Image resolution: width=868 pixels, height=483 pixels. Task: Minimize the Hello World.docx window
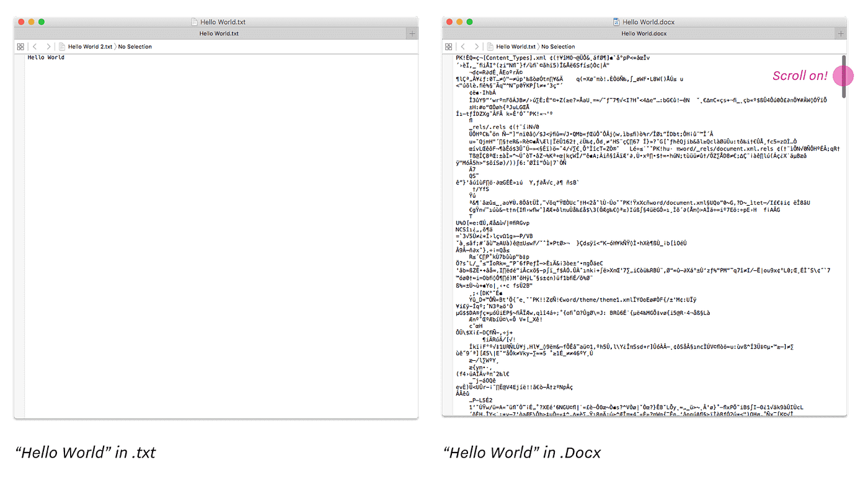(x=459, y=22)
